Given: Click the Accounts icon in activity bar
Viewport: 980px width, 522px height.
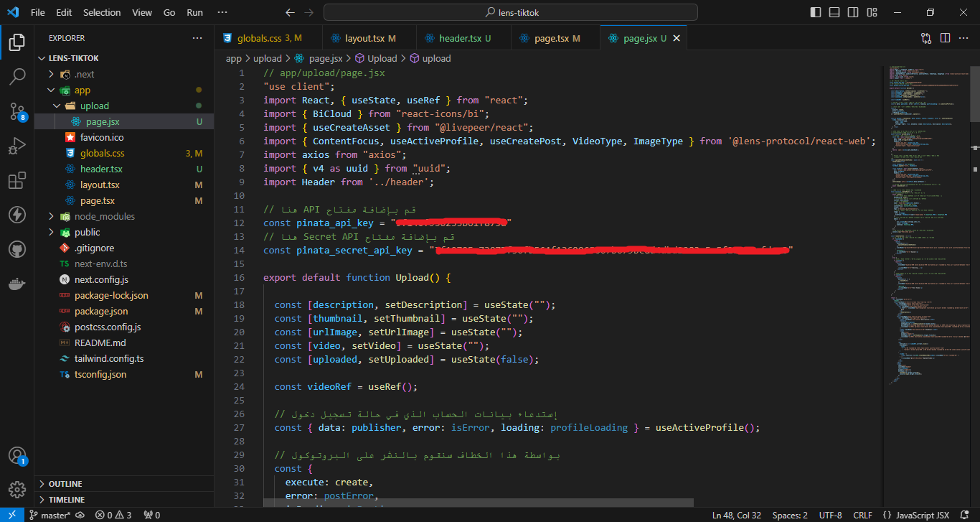Looking at the screenshot, I should click(17, 455).
